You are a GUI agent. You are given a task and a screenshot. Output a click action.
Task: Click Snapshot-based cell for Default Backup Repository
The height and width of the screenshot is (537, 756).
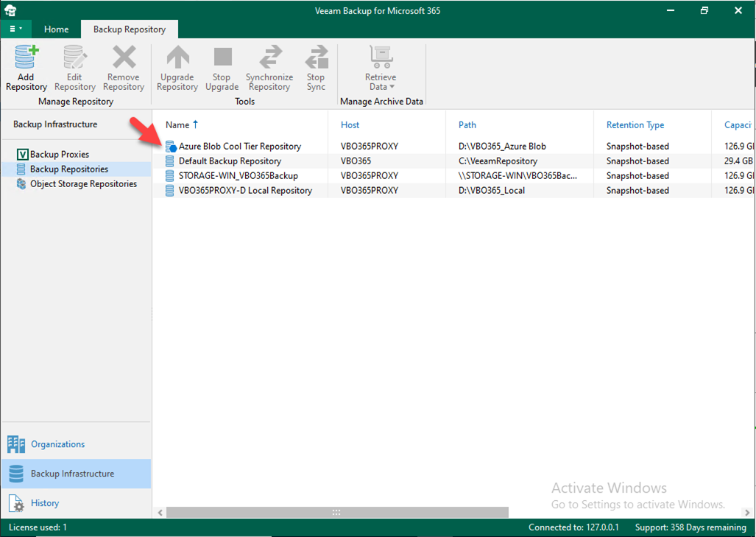click(637, 161)
